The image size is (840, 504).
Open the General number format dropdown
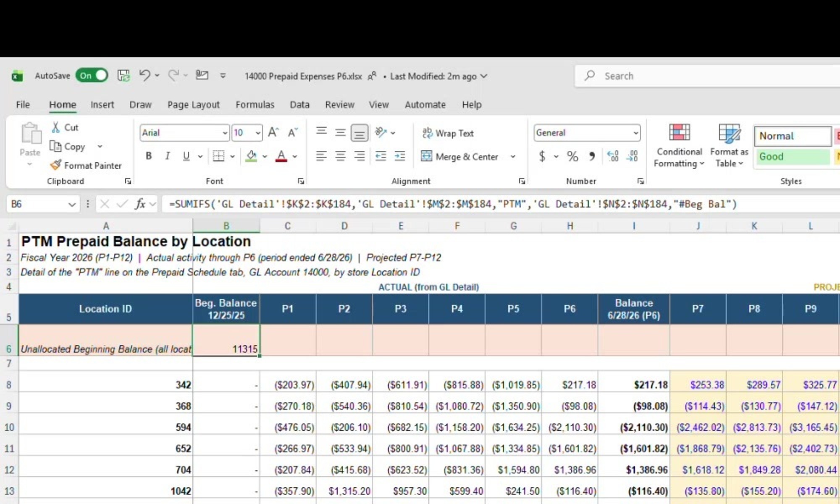click(x=636, y=133)
